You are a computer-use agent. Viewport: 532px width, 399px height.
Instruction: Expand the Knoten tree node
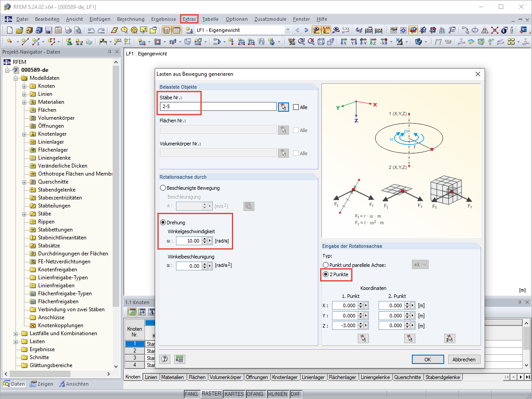pyautogui.click(x=24, y=86)
